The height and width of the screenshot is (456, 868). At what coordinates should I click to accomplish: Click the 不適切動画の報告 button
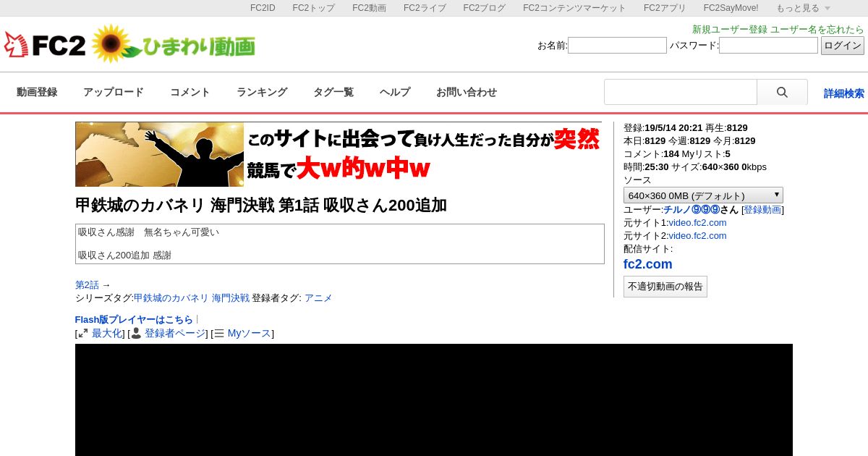tap(665, 287)
